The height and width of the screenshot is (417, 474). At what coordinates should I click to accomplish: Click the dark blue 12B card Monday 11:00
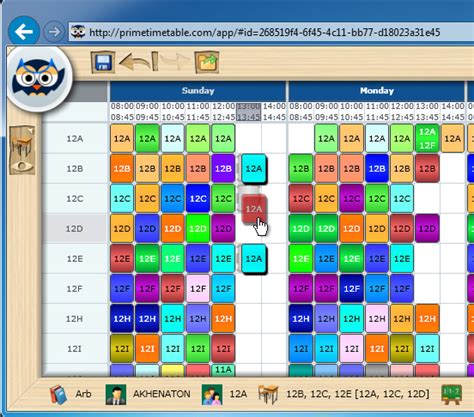click(377, 169)
